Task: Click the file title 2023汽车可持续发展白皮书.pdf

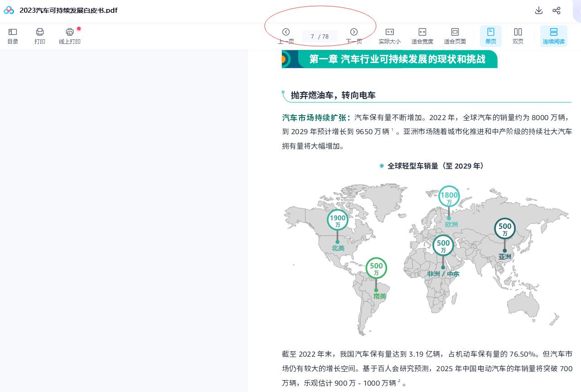Action: click(x=68, y=10)
